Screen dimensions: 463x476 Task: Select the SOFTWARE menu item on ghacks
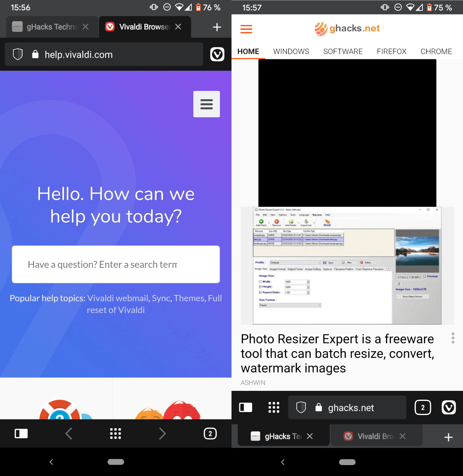point(343,52)
